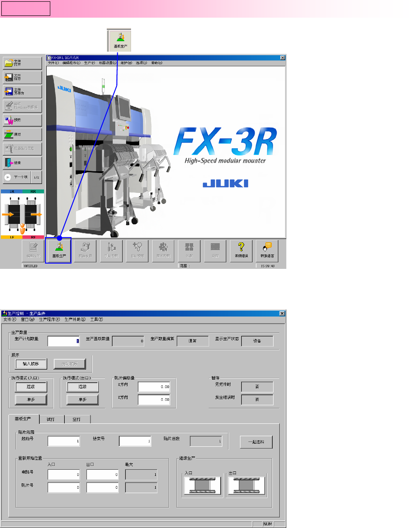The width and height of the screenshot is (420, 528).
Task: Switch to the 试打 tab
Action: [x=51, y=419]
